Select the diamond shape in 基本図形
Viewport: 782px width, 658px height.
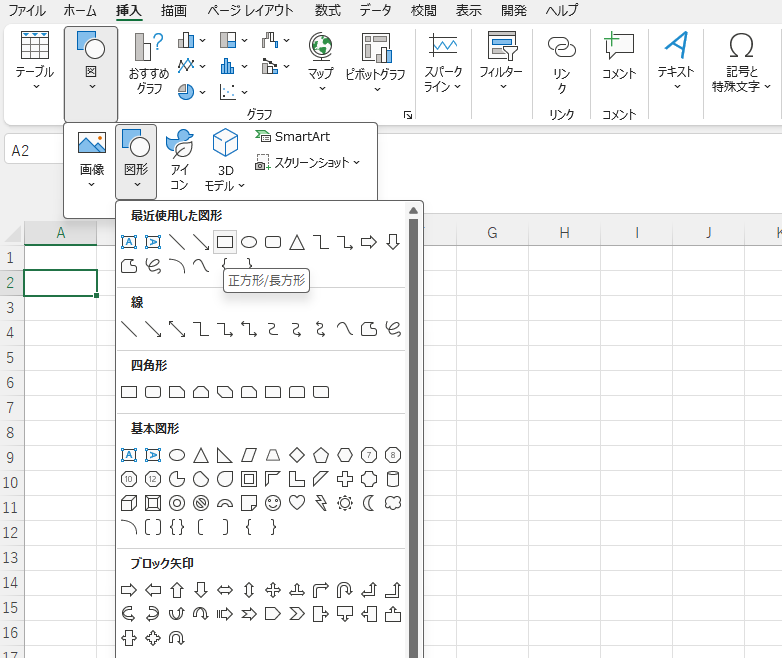pyautogui.click(x=297, y=455)
